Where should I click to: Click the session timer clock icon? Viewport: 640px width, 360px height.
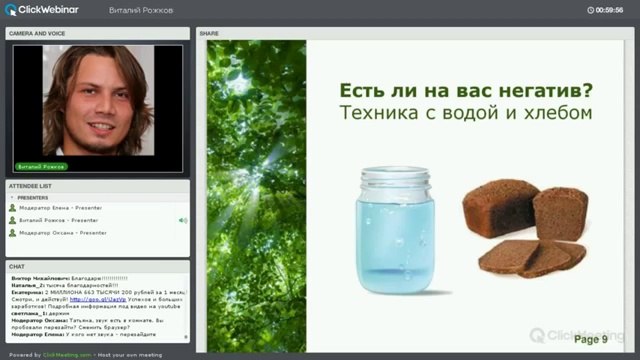point(590,10)
